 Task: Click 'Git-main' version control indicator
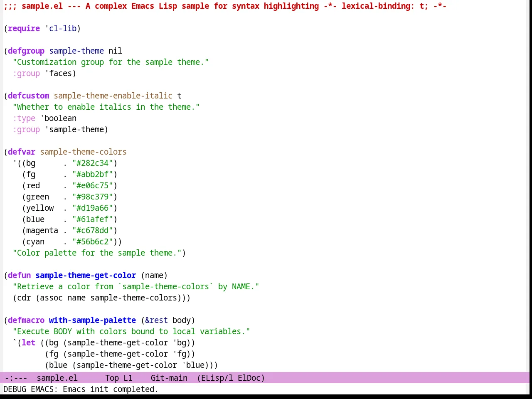(169, 378)
